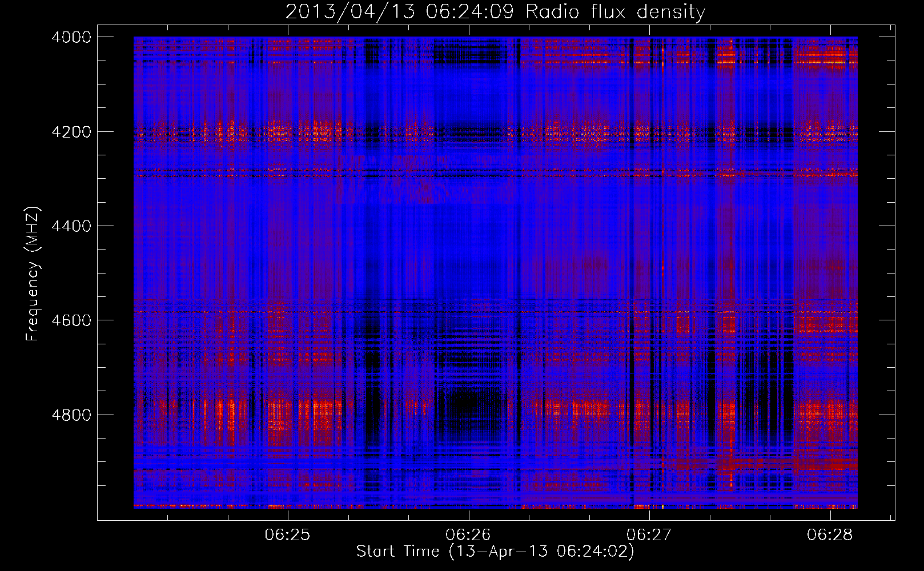Click the 4600 frequency axis label
Screen dimensions: 924x571
click(x=71, y=320)
